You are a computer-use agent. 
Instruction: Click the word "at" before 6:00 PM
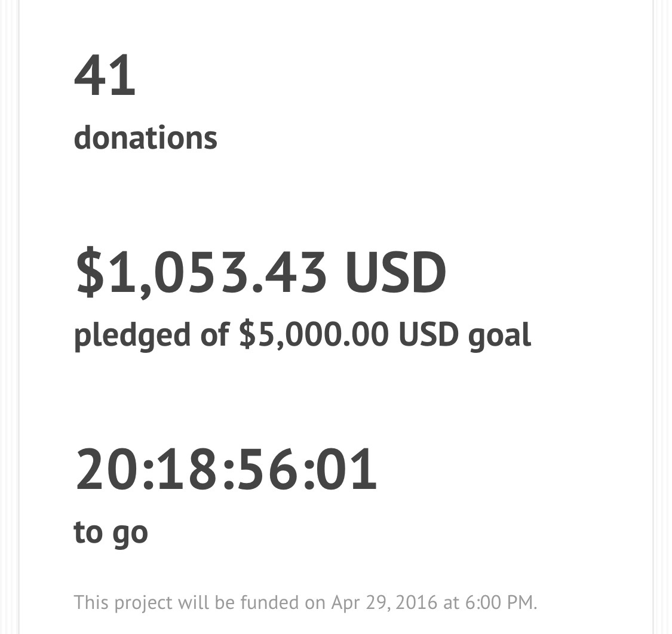(451, 602)
